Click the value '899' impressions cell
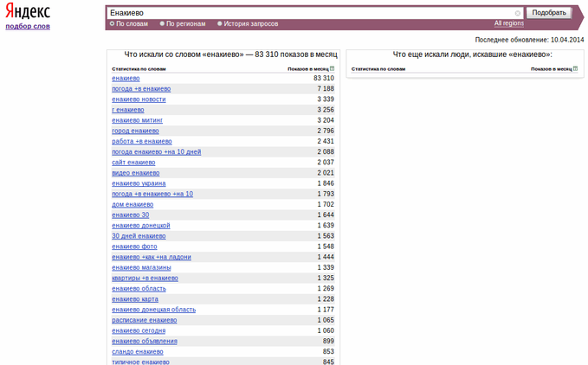The height and width of the screenshot is (365, 588). [328, 341]
